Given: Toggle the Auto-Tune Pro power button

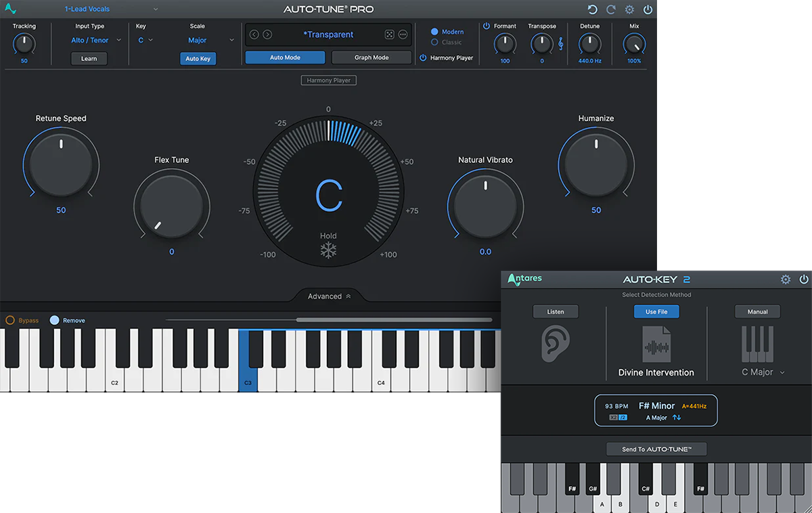Looking at the screenshot, I should (x=648, y=9).
